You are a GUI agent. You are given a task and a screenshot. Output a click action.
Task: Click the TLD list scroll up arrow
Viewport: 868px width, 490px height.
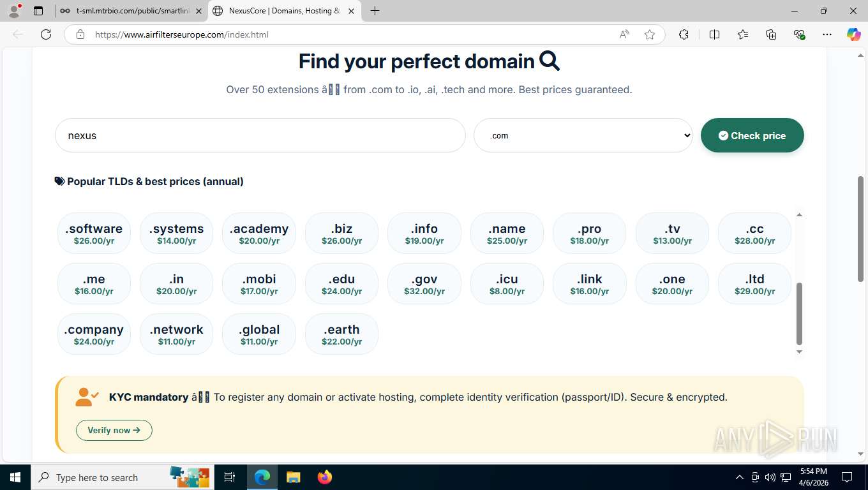(x=799, y=215)
